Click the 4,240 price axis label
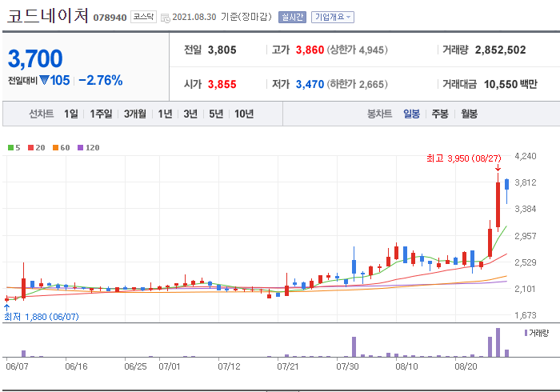The image size is (560, 392). coord(526,156)
